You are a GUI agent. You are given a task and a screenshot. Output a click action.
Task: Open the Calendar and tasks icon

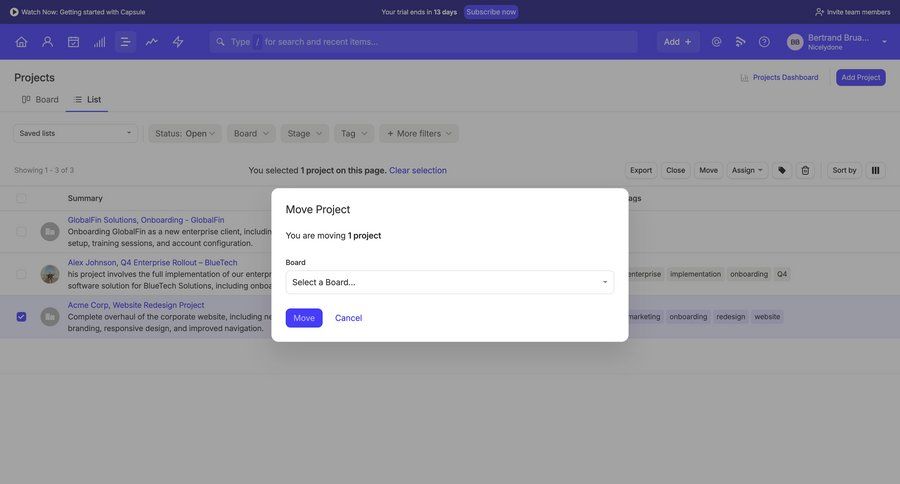point(73,42)
